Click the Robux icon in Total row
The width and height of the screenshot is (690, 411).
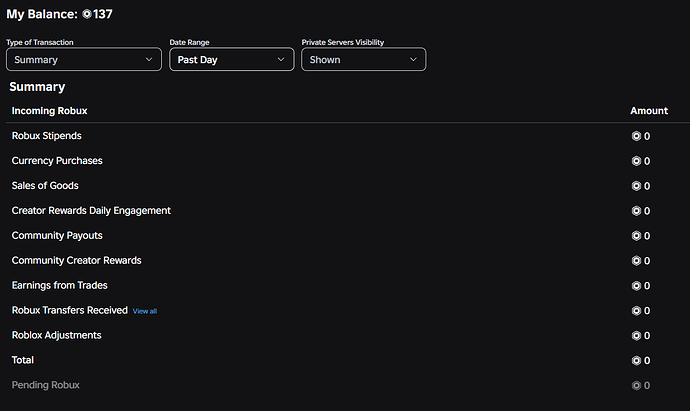coord(636,361)
